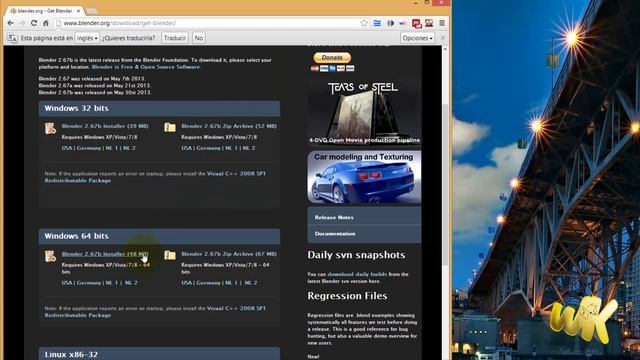
Task: Download Blender 2.67b Installer (48 MB) 64-bit
Action: (x=105, y=254)
